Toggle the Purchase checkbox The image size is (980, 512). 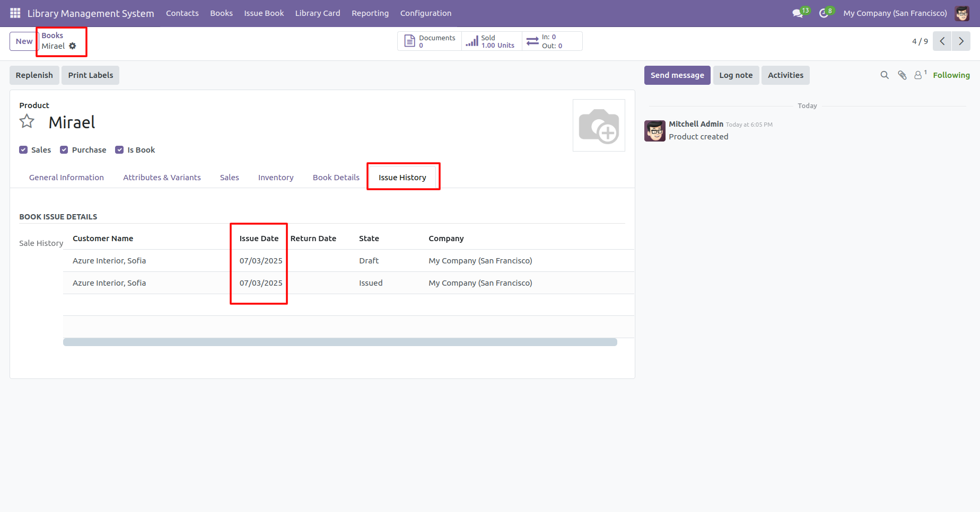click(64, 150)
